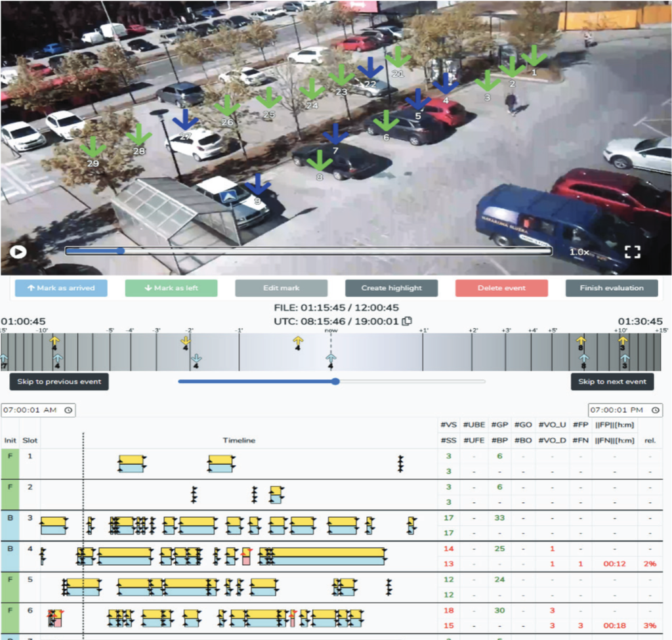This screenshot has width=672, height=640.
Task: Select green arrow marker for slot 26
Action: tap(227, 105)
